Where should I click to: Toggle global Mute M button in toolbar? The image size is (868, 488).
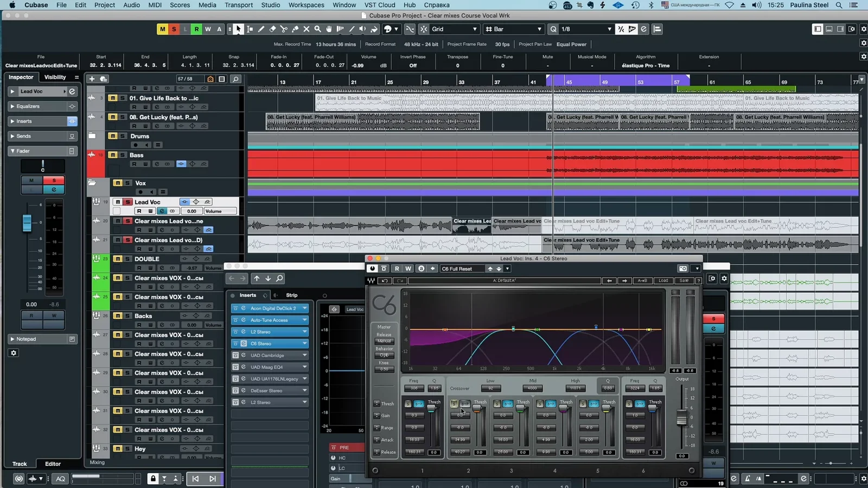162,29
